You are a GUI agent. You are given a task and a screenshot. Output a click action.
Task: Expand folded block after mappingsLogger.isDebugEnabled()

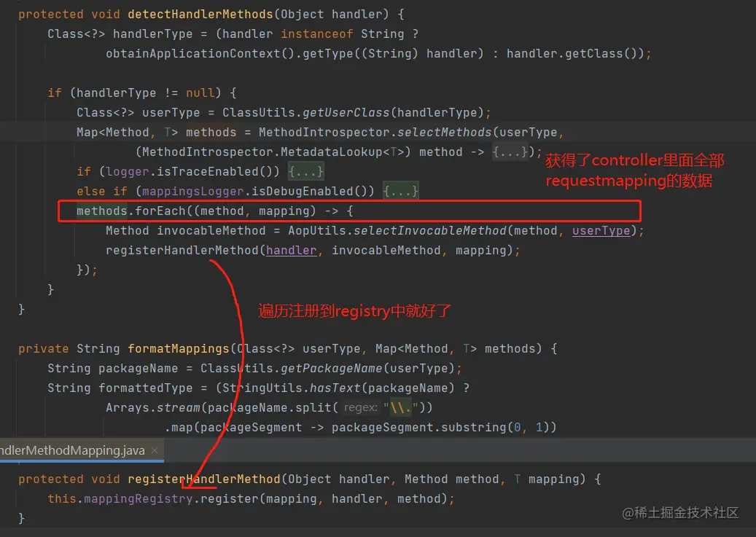(401, 192)
